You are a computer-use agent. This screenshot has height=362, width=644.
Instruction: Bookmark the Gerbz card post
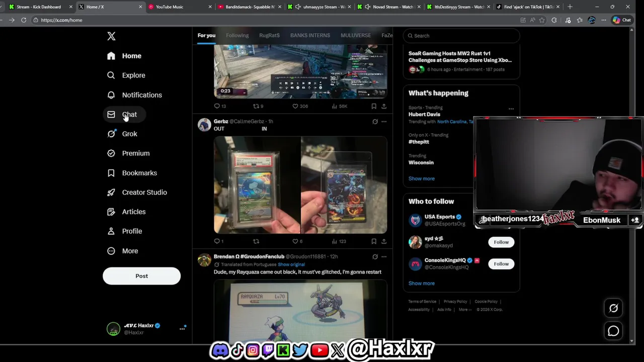click(374, 241)
